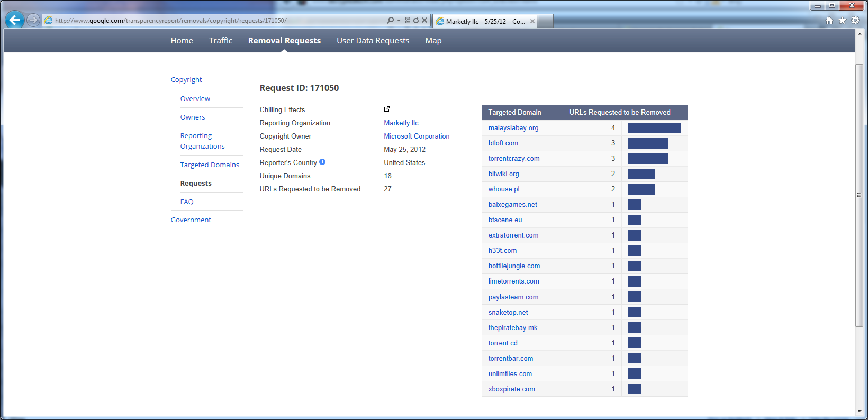Open the hotfilejungle.com domain link
This screenshot has height=420, width=868.
tap(514, 266)
